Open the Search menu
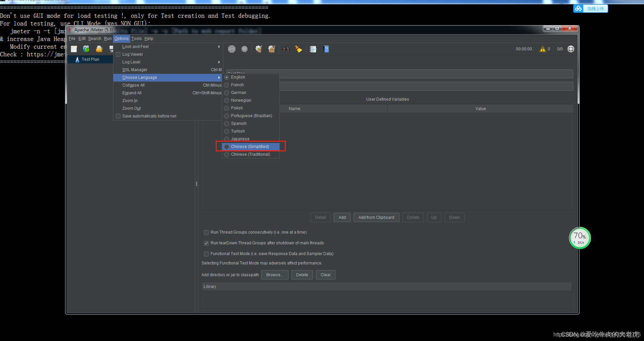This screenshot has height=341, width=644. (95, 39)
